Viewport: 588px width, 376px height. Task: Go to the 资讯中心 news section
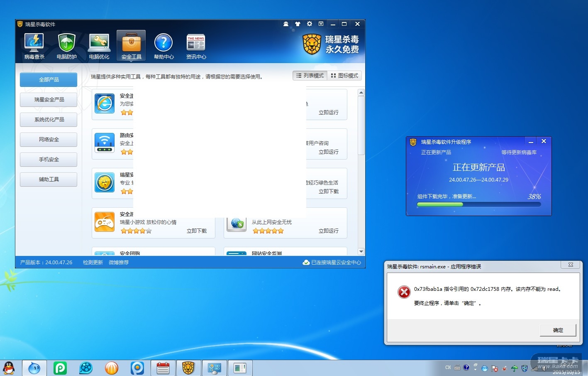pyautogui.click(x=196, y=46)
